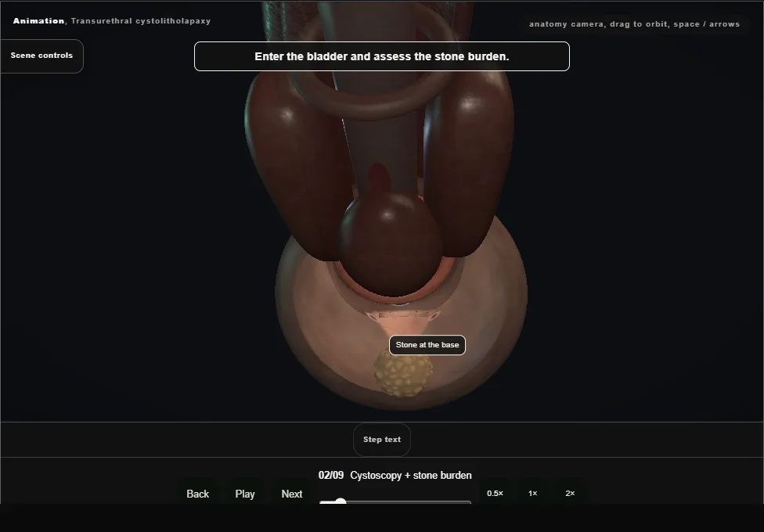The image size is (764, 532).
Task: Set playback speed to 1×
Action: (532, 493)
